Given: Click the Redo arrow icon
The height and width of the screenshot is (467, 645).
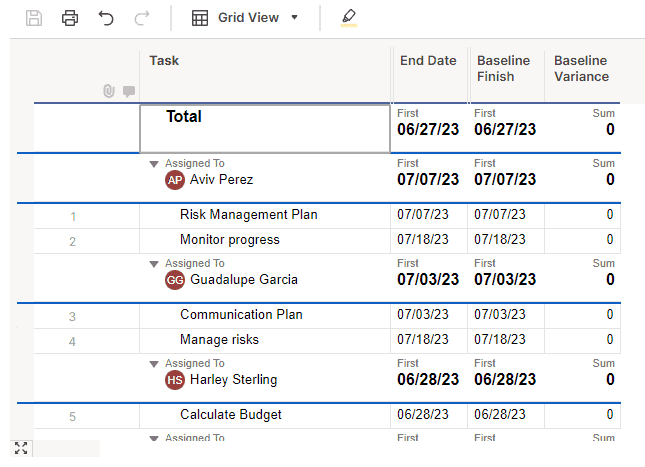Looking at the screenshot, I should [141, 18].
